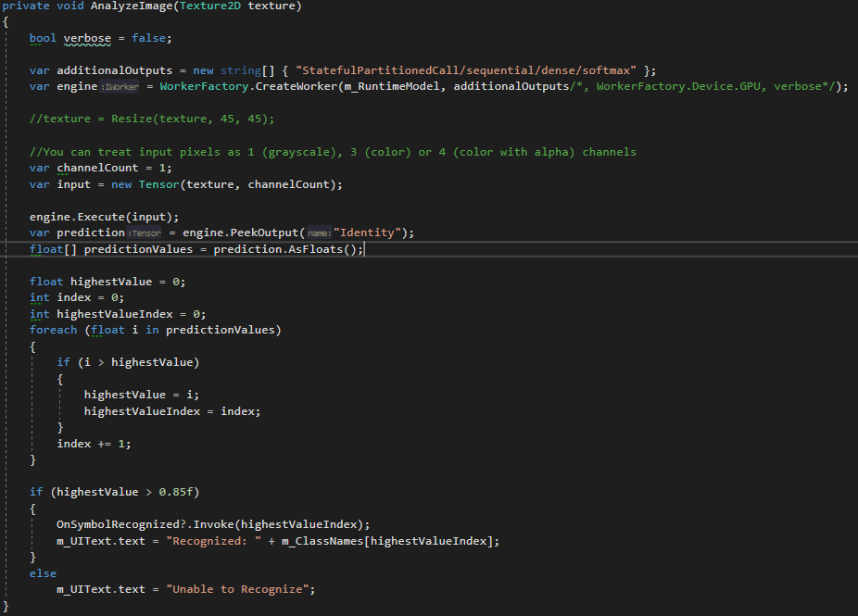The width and height of the screenshot is (858, 616).
Task: Click the PeekOutput method call
Action: coord(264,233)
